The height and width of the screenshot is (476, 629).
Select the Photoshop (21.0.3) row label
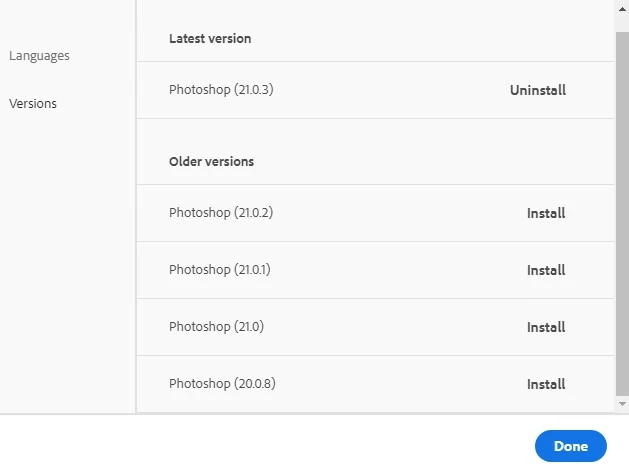click(221, 90)
